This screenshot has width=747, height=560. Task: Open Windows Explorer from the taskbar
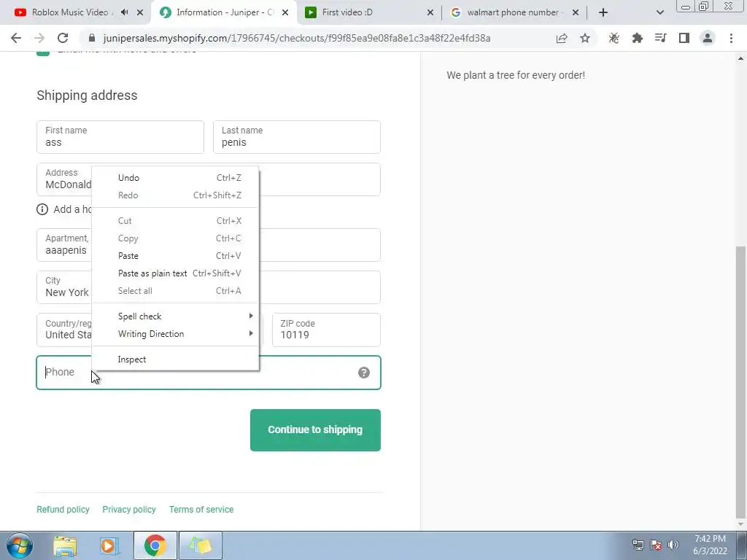point(65,545)
